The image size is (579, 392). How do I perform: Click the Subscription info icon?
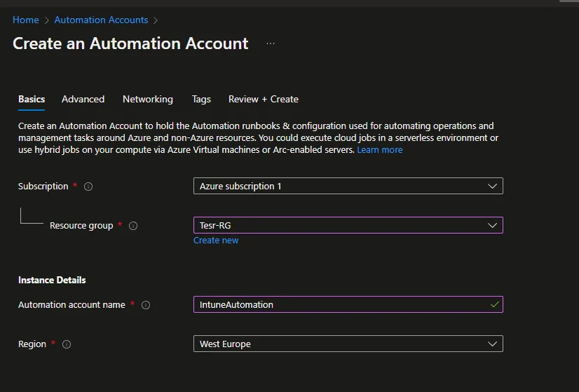click(88, 187)
